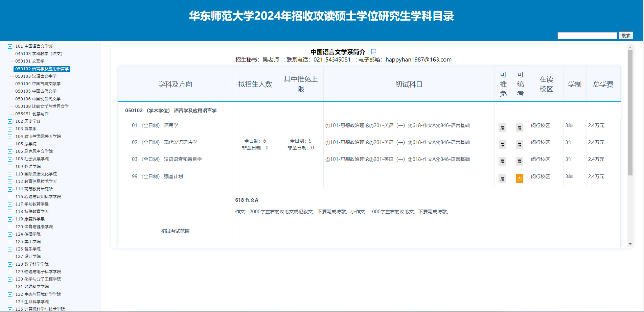Click 2.4万元 tuition in 语用学 row
This screenshot has width=644, height=312.
point(596,125)
